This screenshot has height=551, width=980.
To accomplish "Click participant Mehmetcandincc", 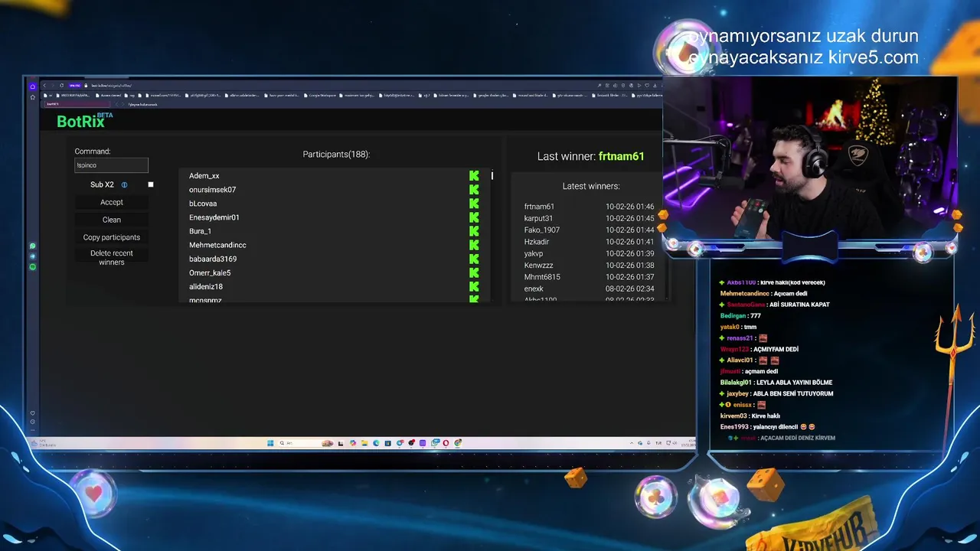I will [217, 245].
